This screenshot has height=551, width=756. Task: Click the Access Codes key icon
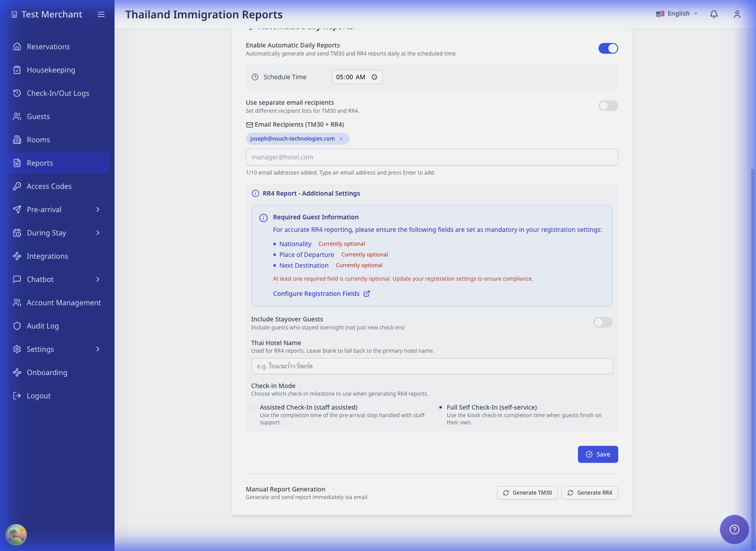[x=17, y=186]
